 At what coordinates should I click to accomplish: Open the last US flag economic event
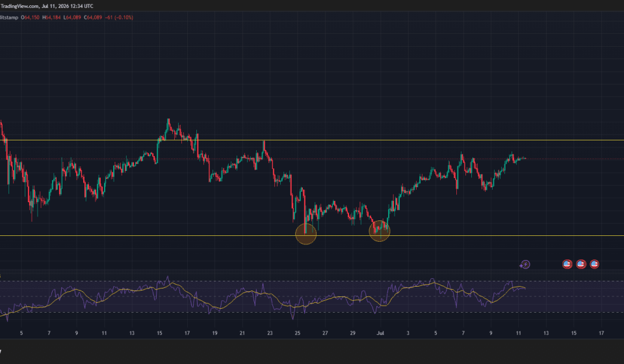tap(594, 264)
